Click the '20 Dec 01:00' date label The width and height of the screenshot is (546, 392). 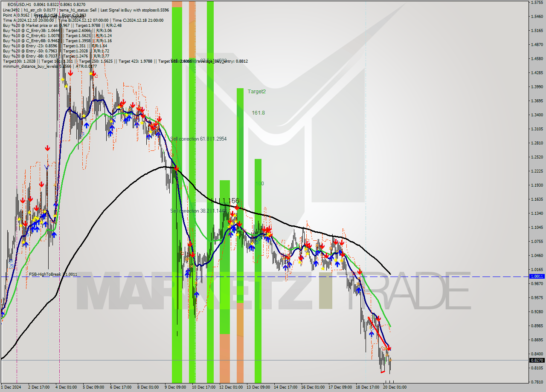[395, 387]
